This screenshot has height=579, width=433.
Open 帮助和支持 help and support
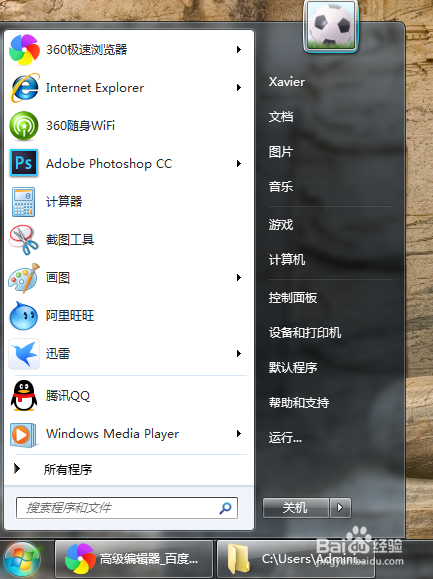pos(299,402)
